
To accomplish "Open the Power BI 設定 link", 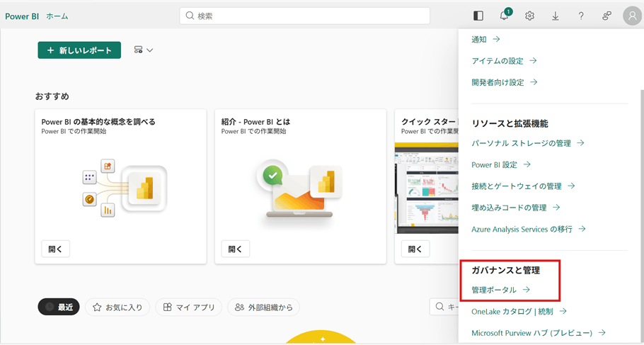I will (x=501, y=164).
